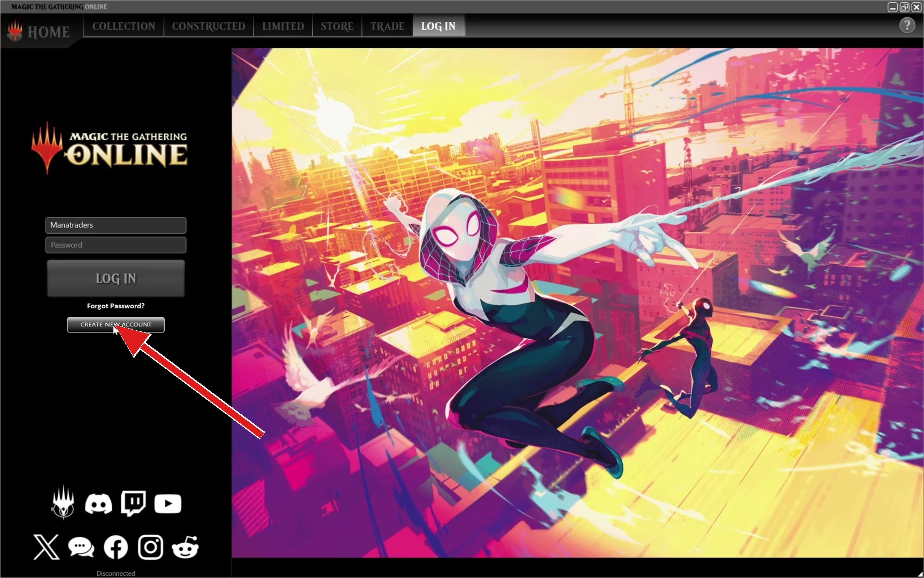Screen dimensions: 924x578
Task: Open the COLLECTION tab
Action: click(124, 26)
